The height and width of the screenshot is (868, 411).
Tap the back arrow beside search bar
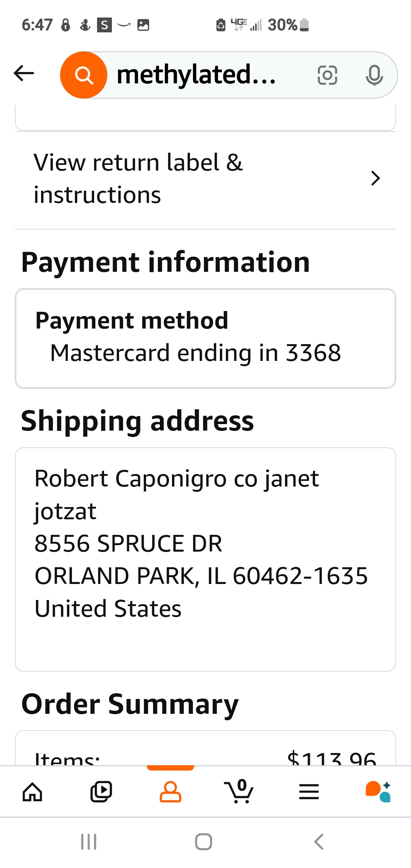click(x=24, y=73)
